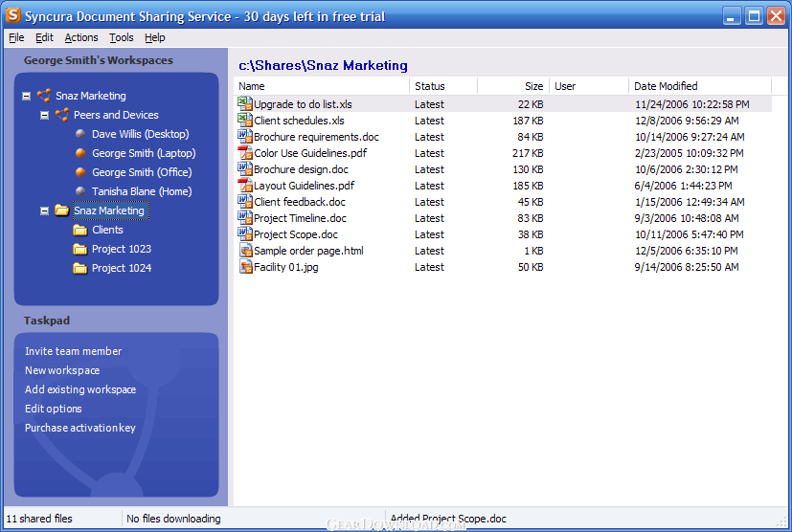Select file name Sample order page.html
The height and width of the screenshot is (532, 792).
[x=308, y=251]
